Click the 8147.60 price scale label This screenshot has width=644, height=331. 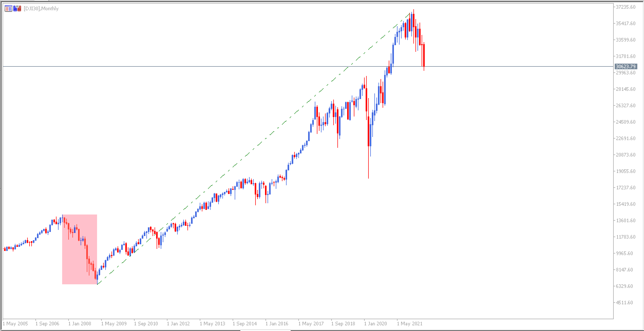tap(624, 270)
